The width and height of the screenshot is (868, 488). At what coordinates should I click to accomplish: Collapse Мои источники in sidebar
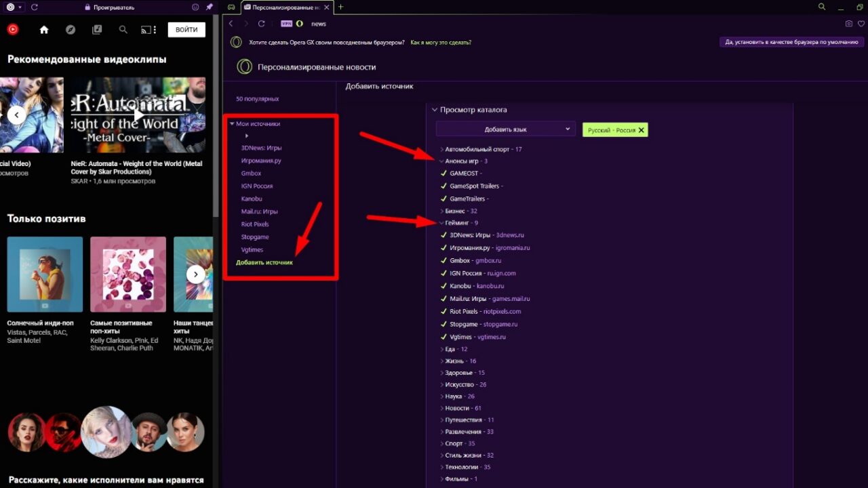click(x=232, y=124)
